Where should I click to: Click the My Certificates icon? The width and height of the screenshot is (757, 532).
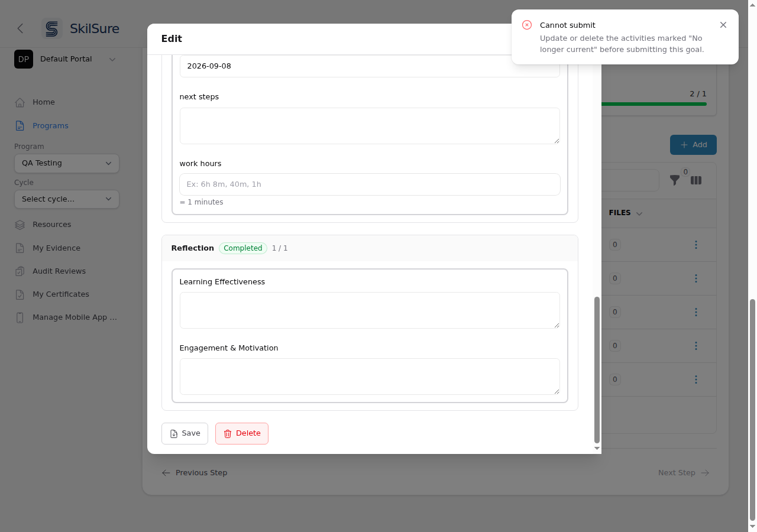(x=20, y=294)
